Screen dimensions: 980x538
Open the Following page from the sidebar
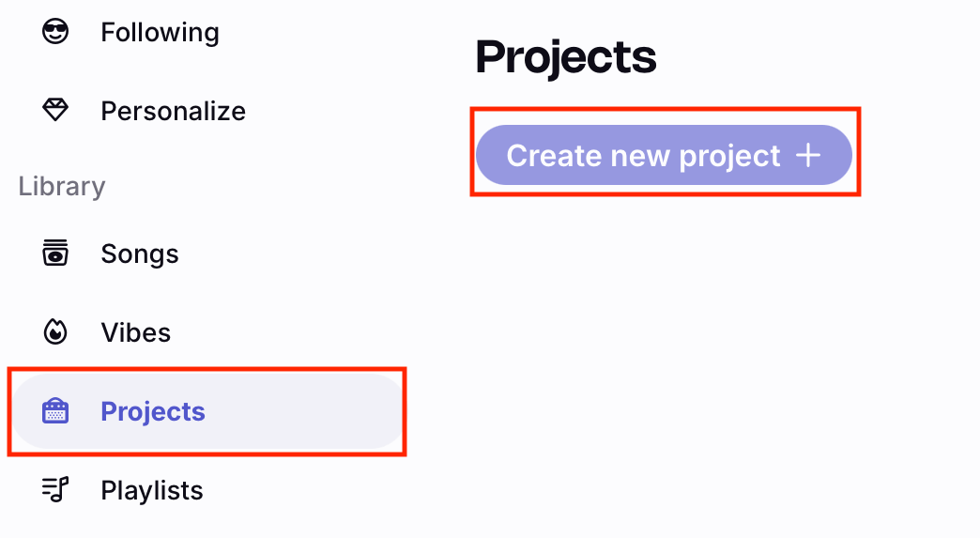(x=160, y=32)
